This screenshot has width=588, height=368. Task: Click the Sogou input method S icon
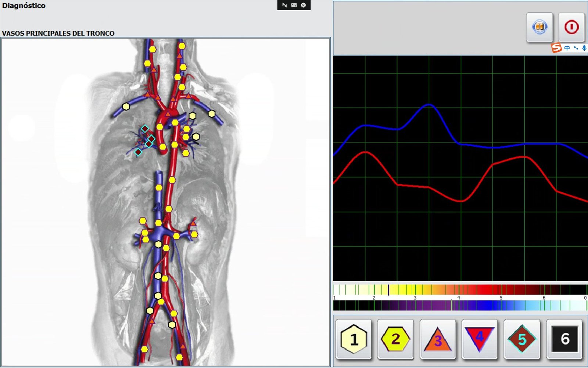click(x=556, y=48)
